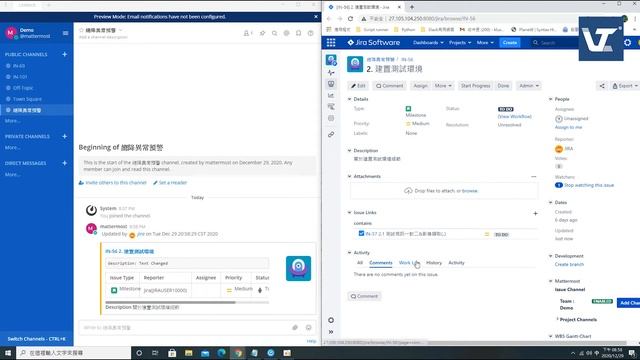Click the Done transition button

pyautogui.click(x=503, y=86)
